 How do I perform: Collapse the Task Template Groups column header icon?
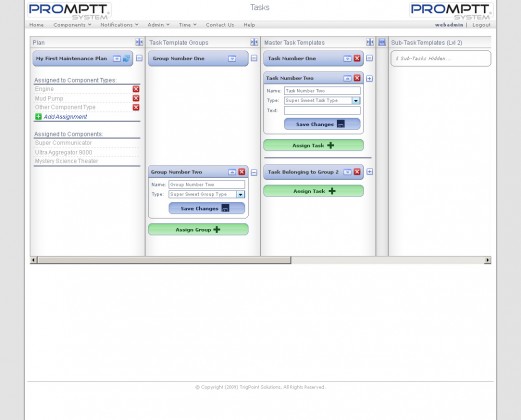pyautogui.click(x=254, y=42)
